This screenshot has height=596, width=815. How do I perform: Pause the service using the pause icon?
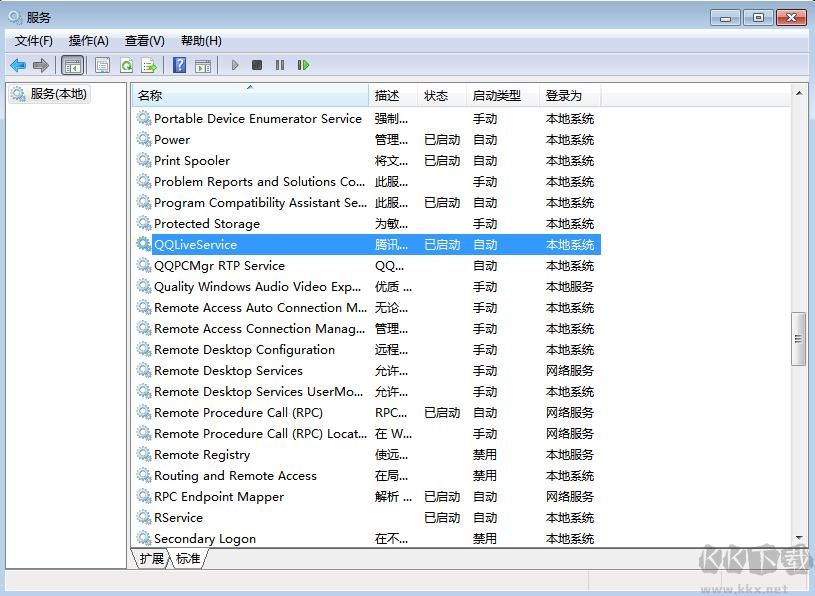(279, 64)
